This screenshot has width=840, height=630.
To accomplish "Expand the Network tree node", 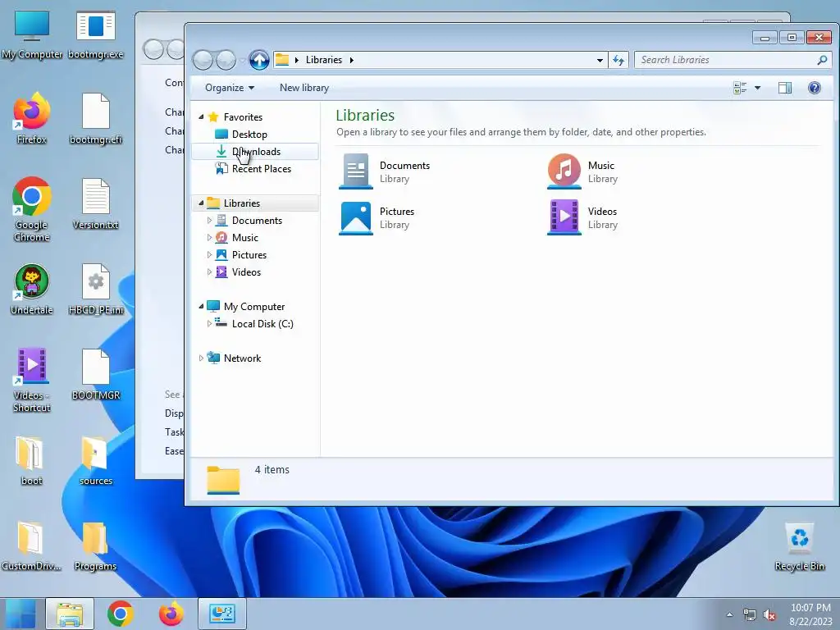I will (x=202, y=358).
